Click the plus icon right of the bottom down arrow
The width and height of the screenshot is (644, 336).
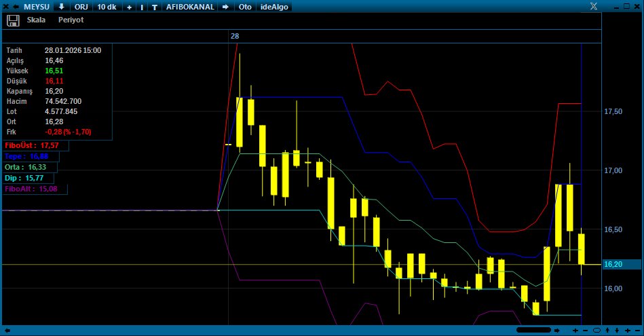click(628, 331)
